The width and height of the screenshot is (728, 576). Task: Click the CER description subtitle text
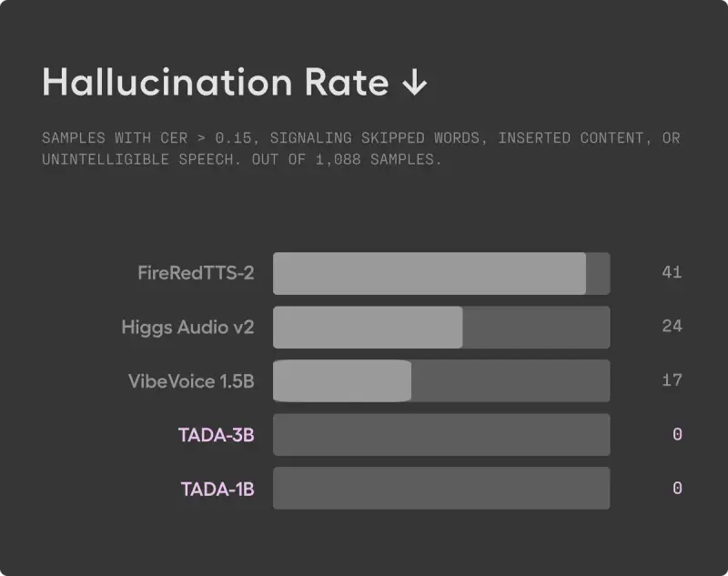[x=360, y=148]
